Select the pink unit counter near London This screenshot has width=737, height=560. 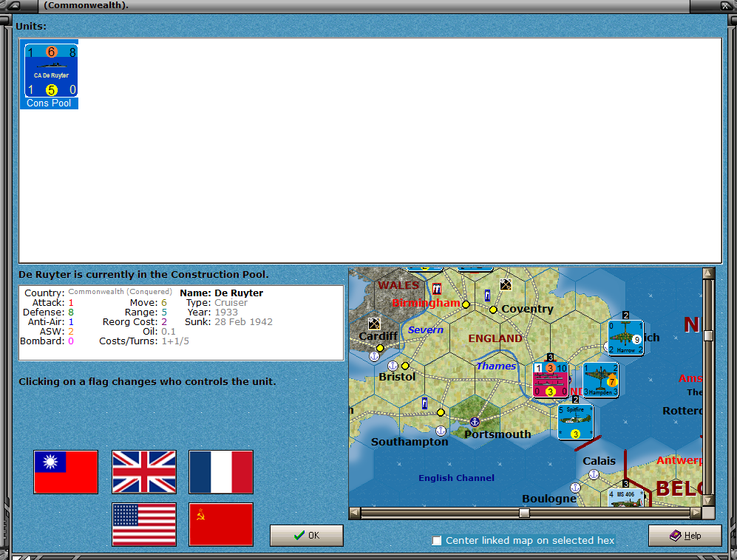[551, 380]
